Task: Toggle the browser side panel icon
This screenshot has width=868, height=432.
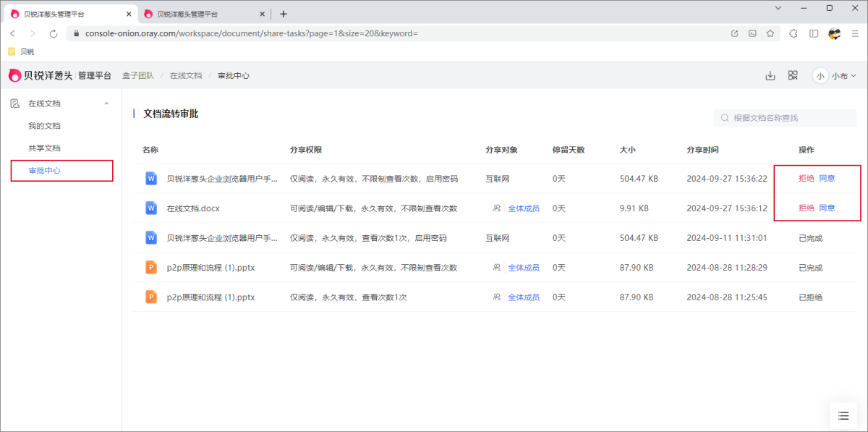Action: (814, 33)
